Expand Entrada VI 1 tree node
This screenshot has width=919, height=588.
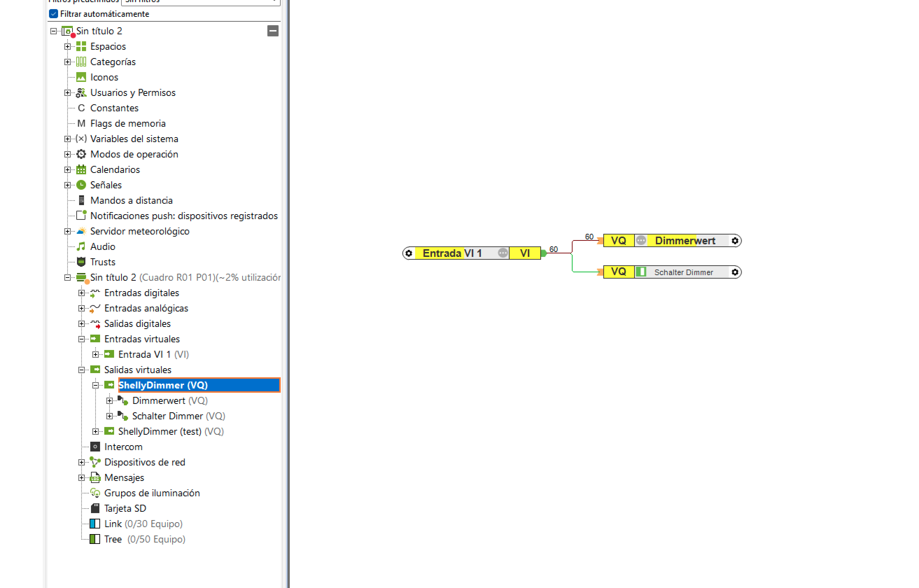coord(96,354)
